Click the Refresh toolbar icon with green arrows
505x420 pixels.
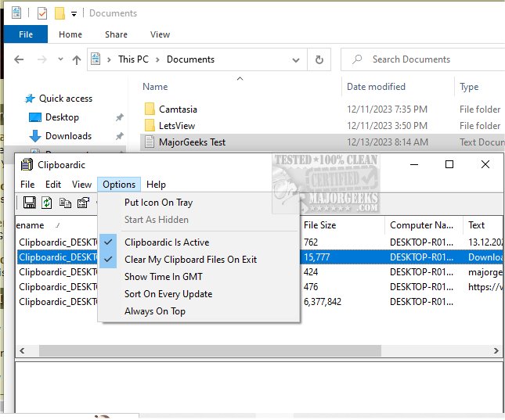click(x=47, y=203)
